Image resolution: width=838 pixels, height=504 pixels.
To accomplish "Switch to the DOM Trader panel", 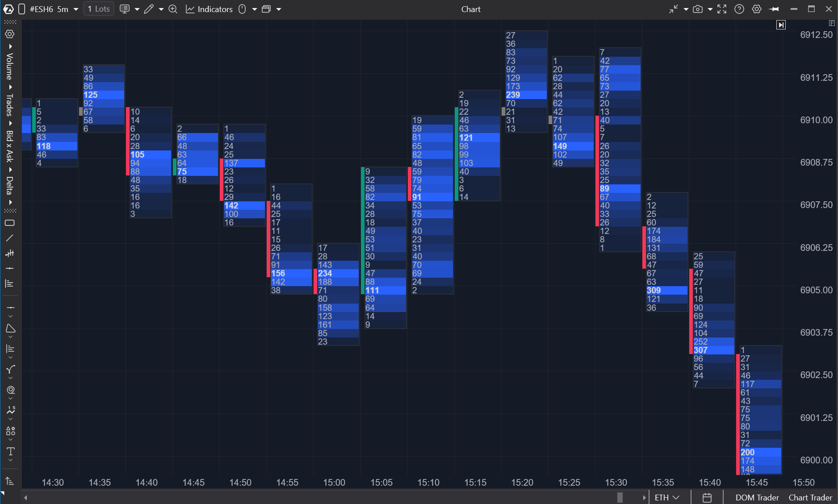I will pyautogui.click(x=757, y=497).
